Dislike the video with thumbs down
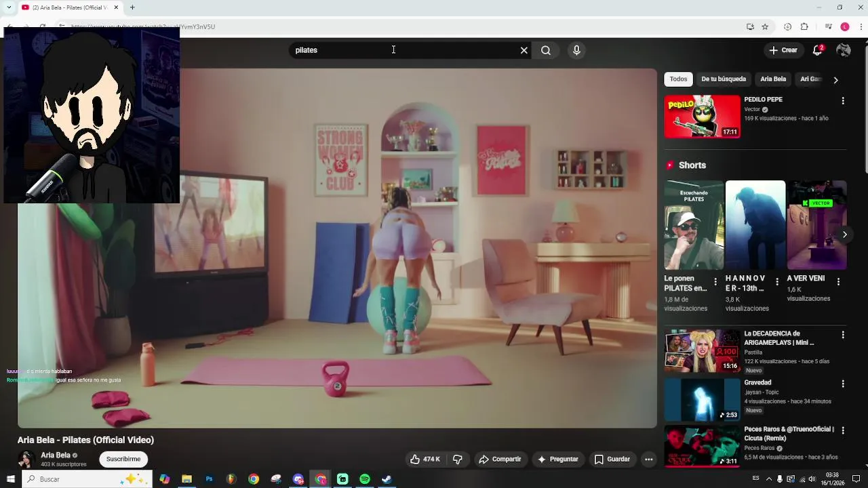Image resolution: width=868 pixels, height=488 pixels. (457, 459)
